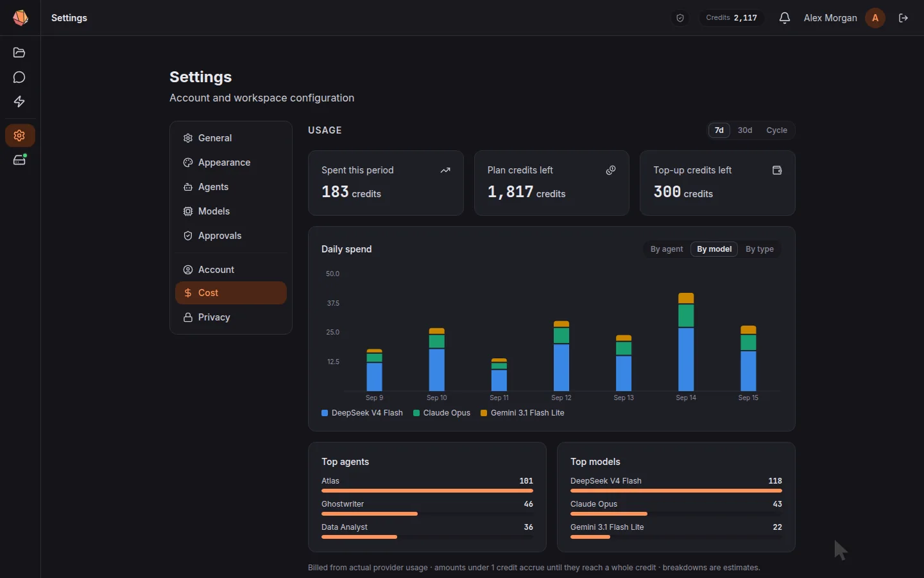924x578 pixels.
Task: Open the Account settings section
Action: pyautogui.click(x=231, y=270)
